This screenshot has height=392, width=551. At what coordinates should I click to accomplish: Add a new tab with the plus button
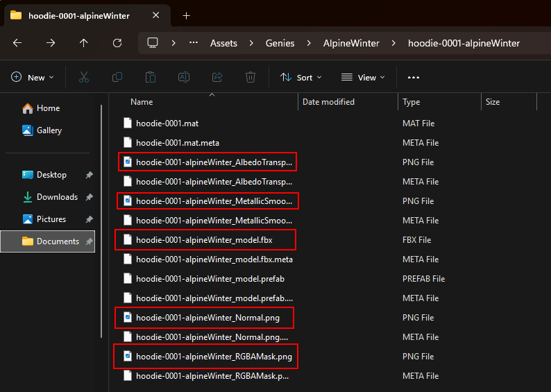click(x=186, y=15)
